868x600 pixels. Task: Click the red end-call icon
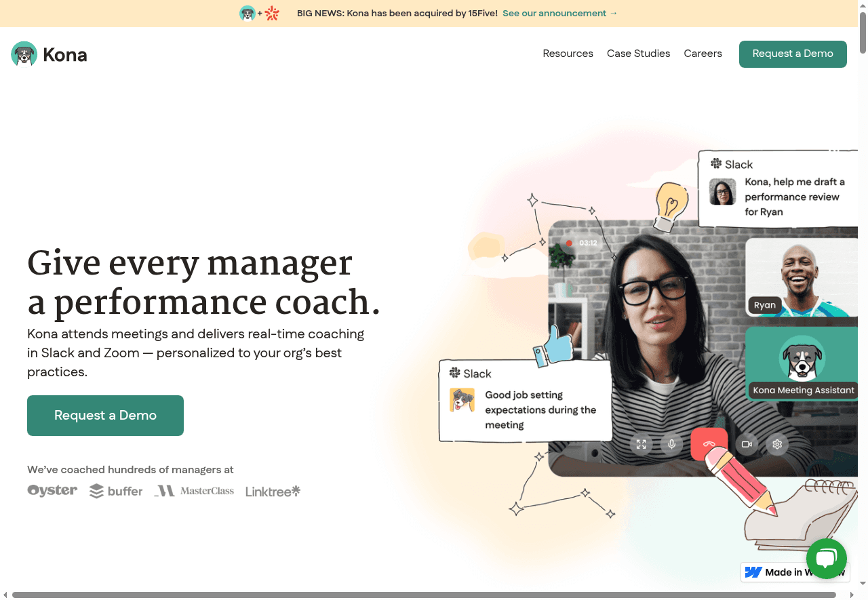pos(709,444)
